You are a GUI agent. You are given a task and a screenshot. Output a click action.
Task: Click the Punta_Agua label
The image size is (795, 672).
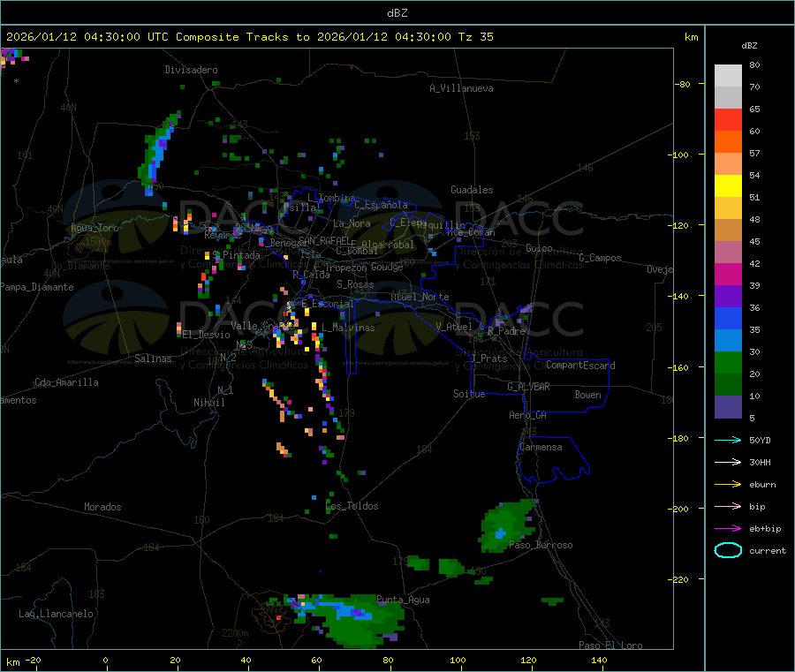click(403, 600)
